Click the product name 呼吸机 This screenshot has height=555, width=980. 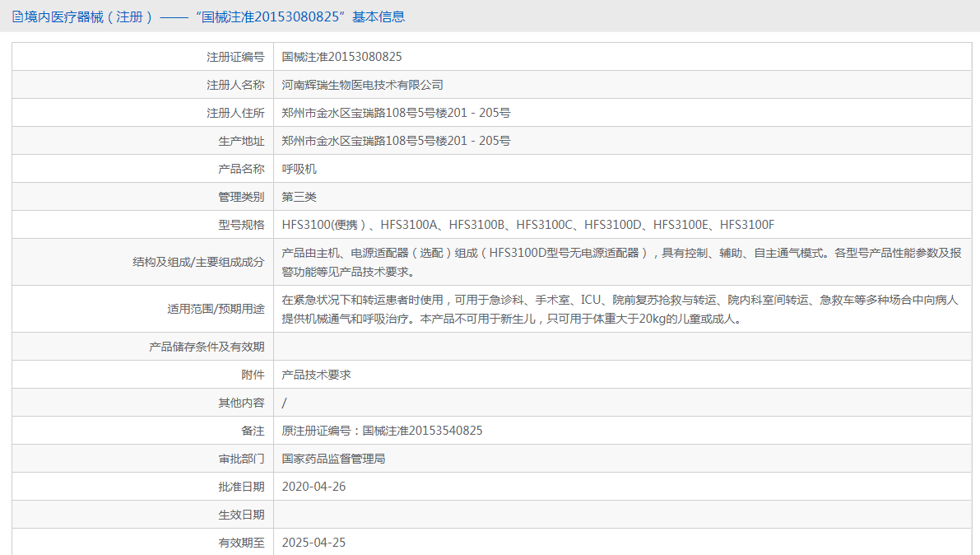click(299, 169)
